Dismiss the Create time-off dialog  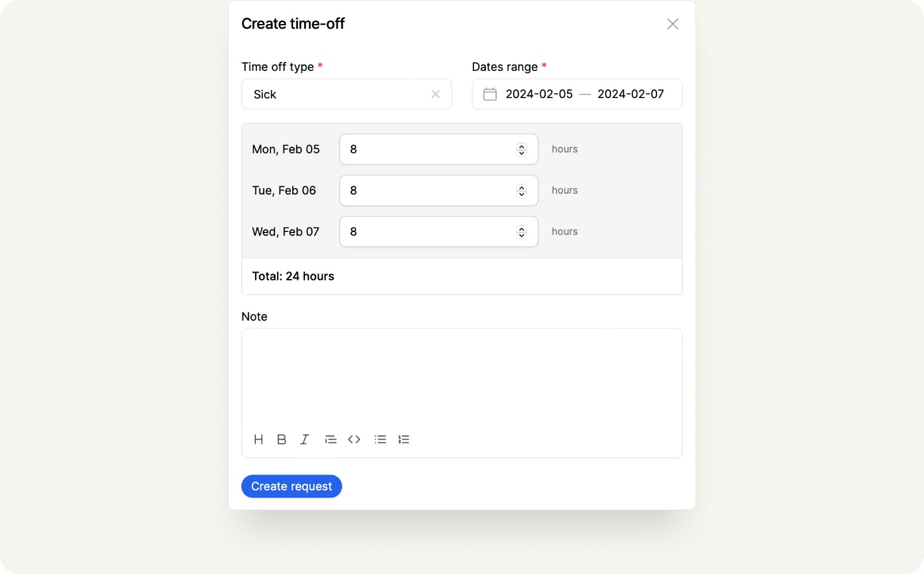[672, 24]
